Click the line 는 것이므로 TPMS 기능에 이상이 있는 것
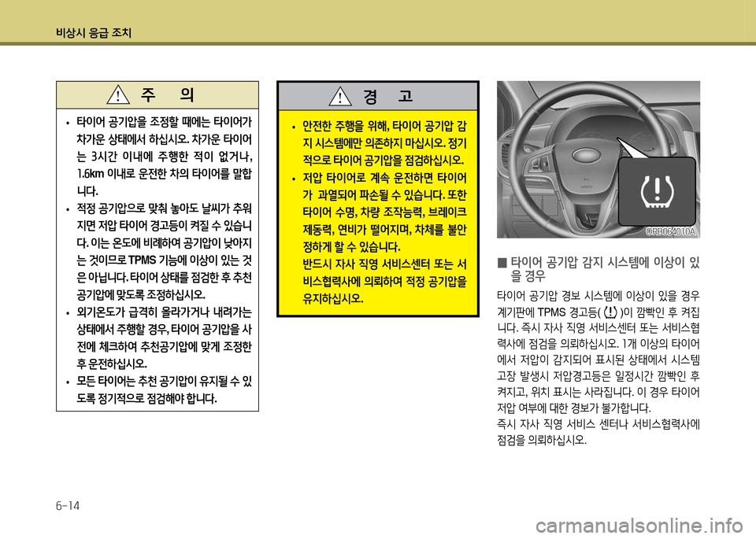 [164, 260]
